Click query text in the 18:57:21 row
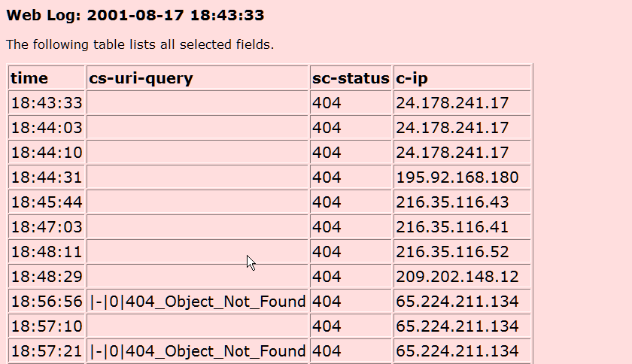Viewport: 632px width, 364px height. (x=197, y=351)
